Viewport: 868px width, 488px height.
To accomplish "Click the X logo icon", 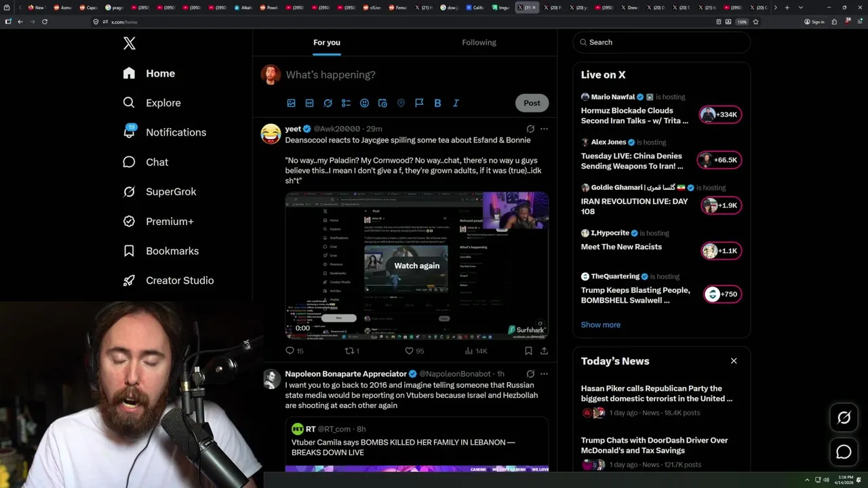I will click(130, 43).
